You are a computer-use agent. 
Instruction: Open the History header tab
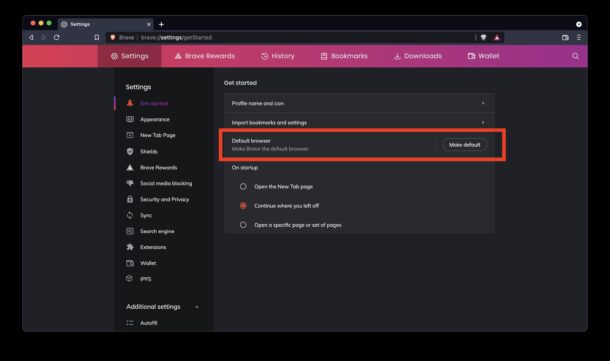278,56
